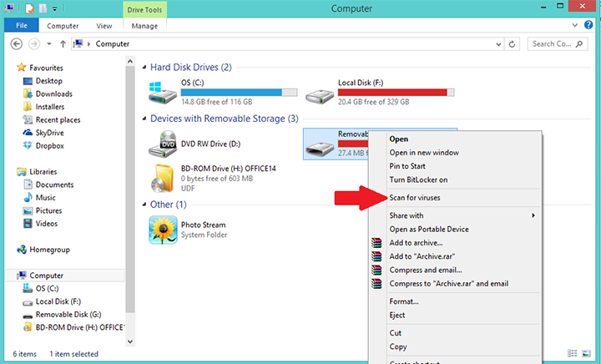Collapse the Hard Disk Drives group

(x=143, y=68)
